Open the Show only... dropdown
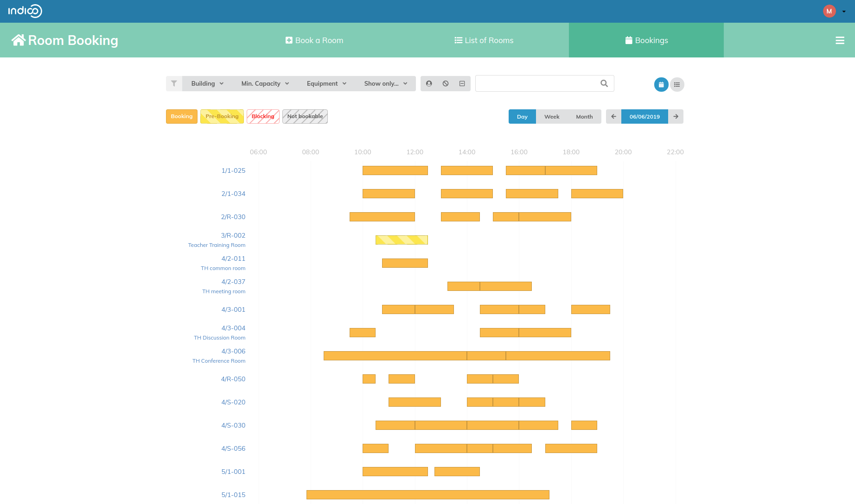Screen dimensions: 855x504 (x=386, y=83)
